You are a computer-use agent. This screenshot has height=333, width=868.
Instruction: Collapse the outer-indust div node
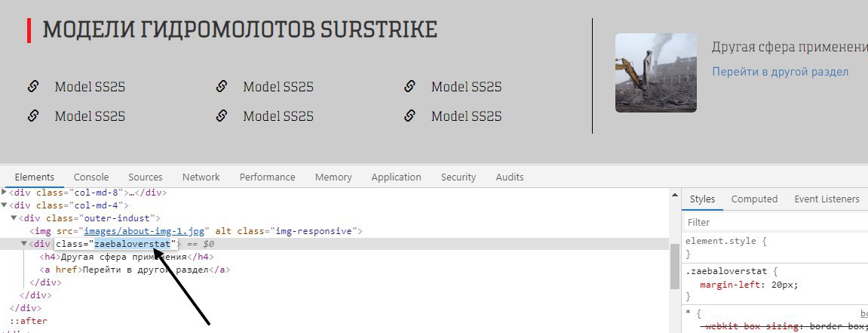[x=14, y=217]
